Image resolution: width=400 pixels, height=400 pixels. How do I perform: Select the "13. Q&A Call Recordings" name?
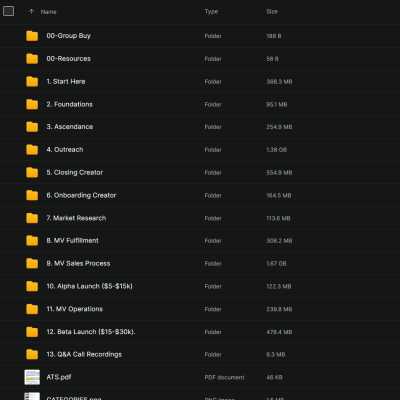(84, 354)
